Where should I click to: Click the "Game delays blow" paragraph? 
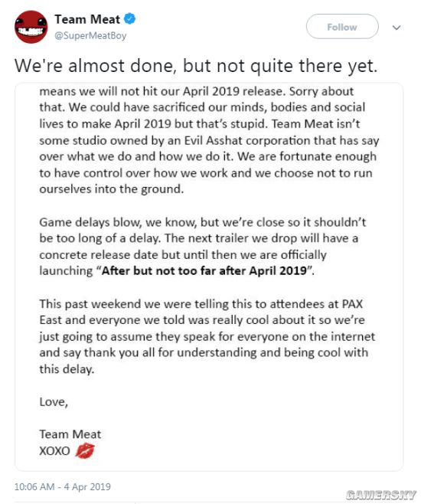203,247
